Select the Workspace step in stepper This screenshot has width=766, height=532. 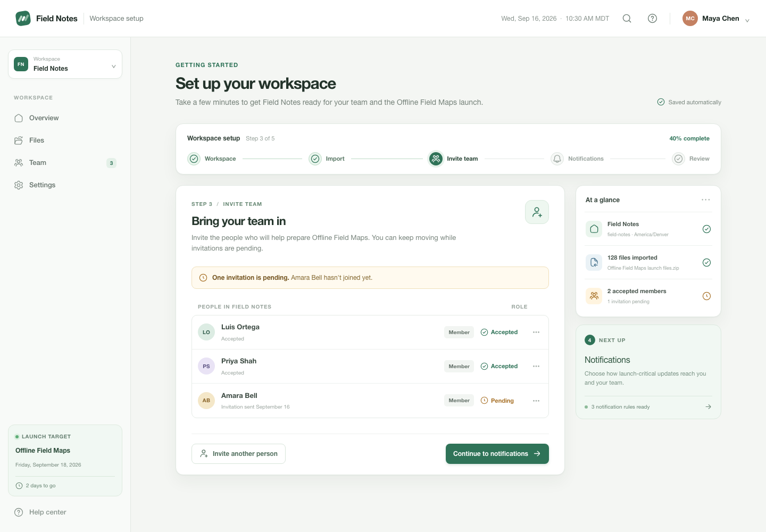(212, 159)
